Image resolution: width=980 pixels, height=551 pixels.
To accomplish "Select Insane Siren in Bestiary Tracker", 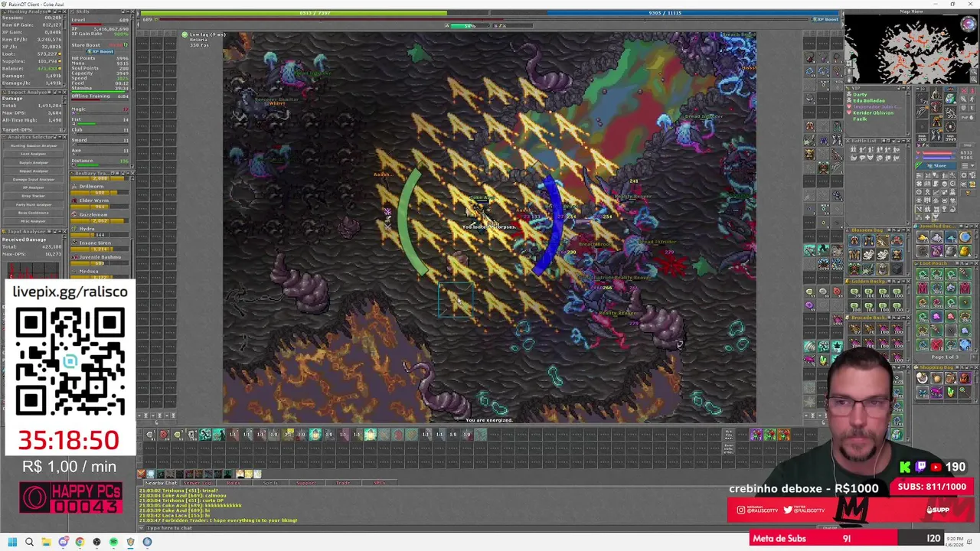I will 95,243.
